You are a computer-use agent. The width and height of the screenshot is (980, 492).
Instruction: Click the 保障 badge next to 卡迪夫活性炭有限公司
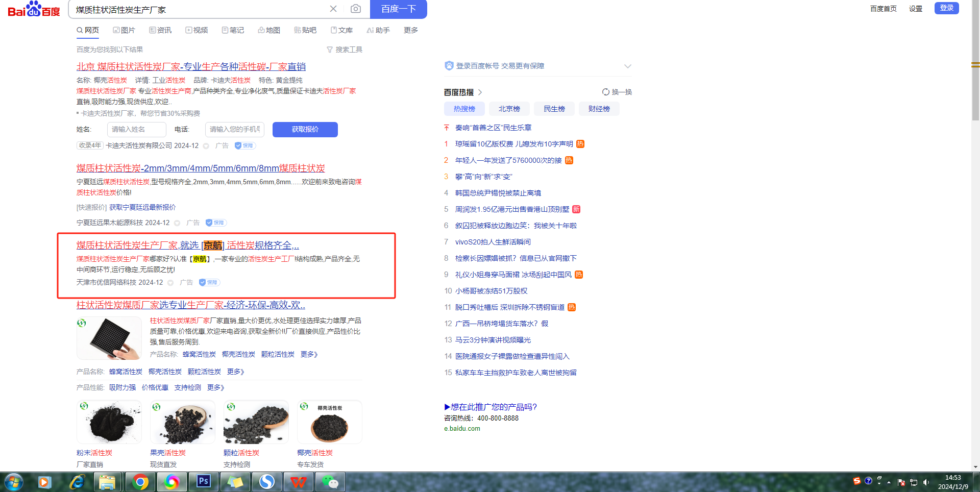coord(245,145)
